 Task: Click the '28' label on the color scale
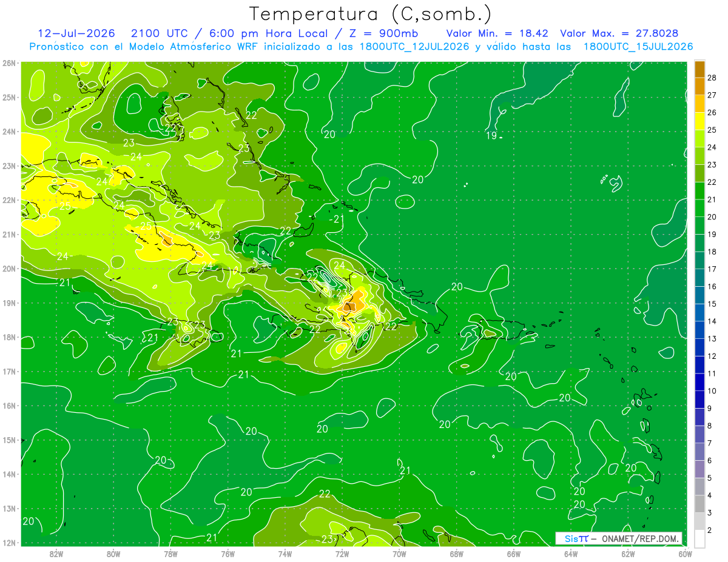click(x=712, y=78)
